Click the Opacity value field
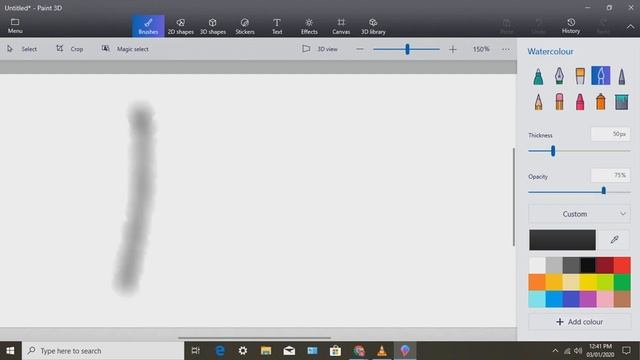The height and width of the screenshot is (360, 640). click(x=610, y=175)
